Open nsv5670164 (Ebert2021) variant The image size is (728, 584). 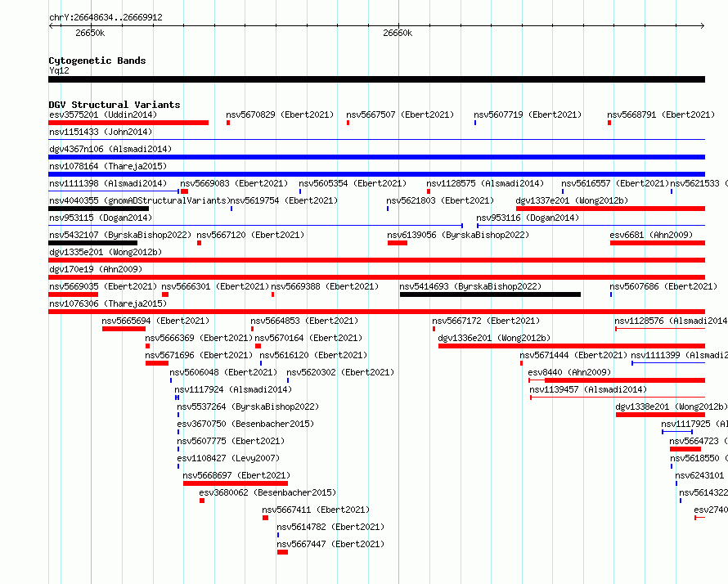pyautogui.click(x=308, y=338)
